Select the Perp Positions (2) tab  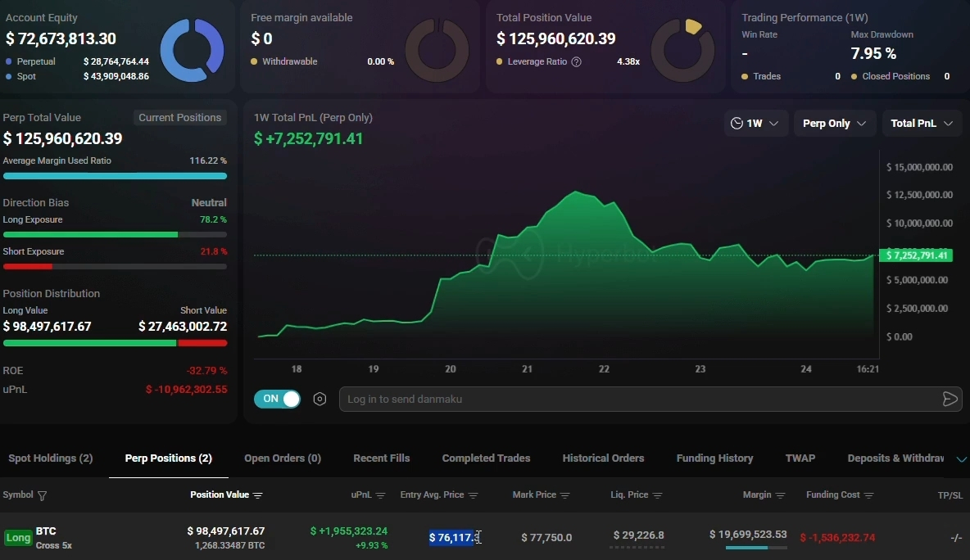pos(168,458)
